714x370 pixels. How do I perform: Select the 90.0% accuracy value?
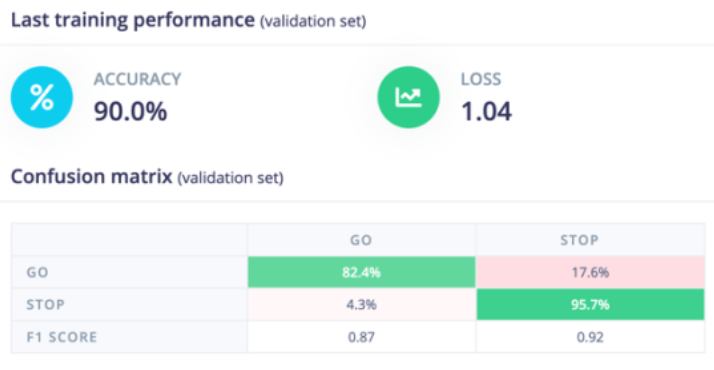point(131,111)
